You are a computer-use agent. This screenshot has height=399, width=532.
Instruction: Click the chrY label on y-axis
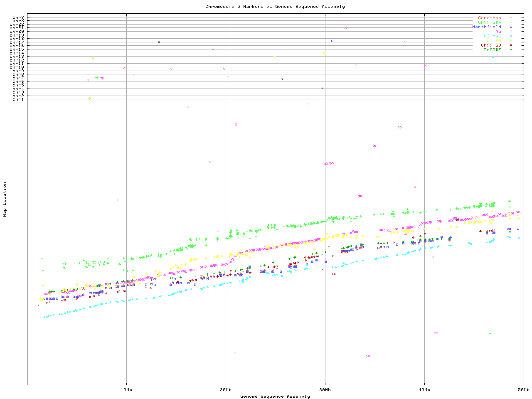(x=18, y=17)
